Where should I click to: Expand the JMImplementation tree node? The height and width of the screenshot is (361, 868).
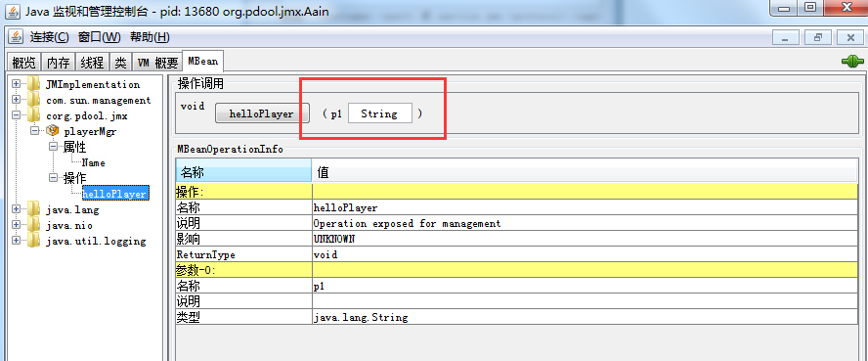pyautogui.click(x=16, y=84)
